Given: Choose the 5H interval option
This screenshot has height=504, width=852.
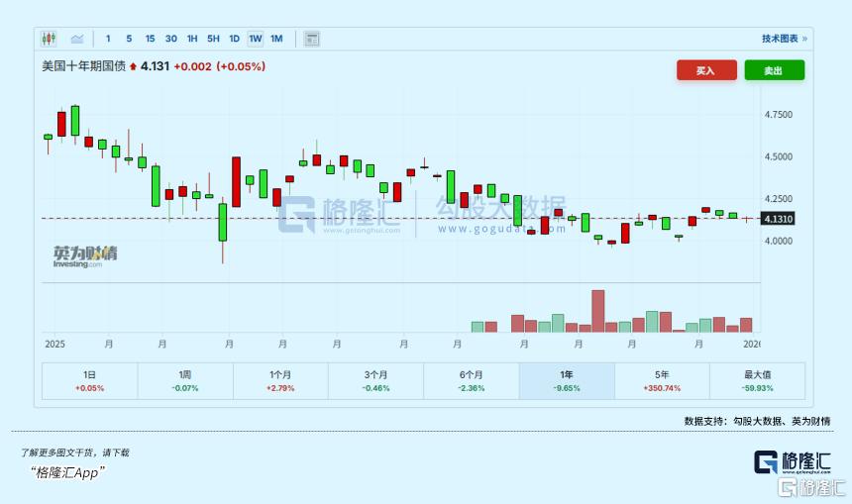Looking at the screenshot, I should [x=213, y=39].
